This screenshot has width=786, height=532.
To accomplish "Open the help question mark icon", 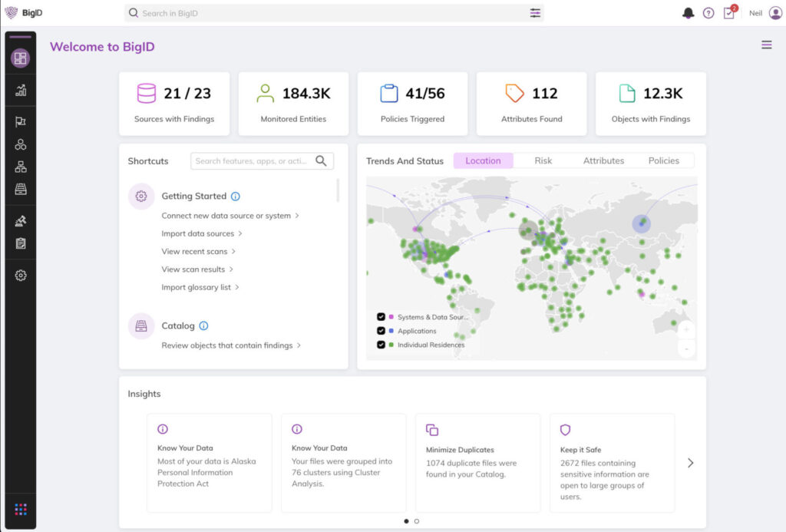I will 708,13.
